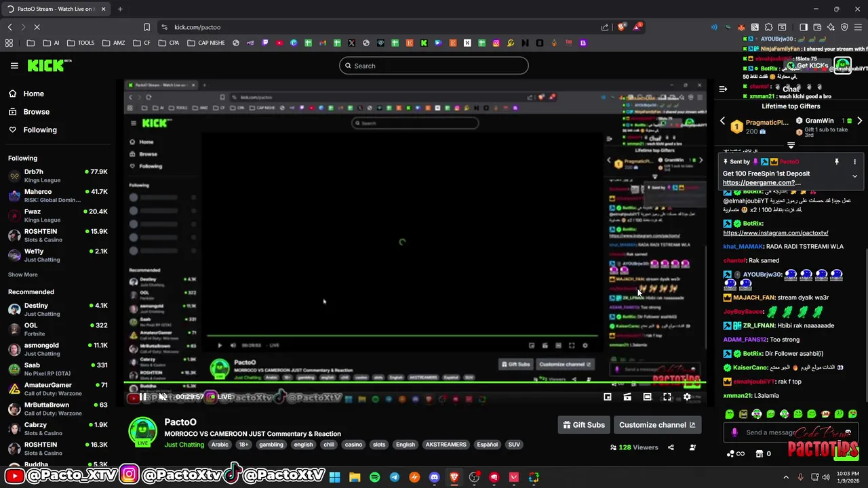The width and height of the screenshot is (868, 488).
Task: Open the profile avatar at top right
Action: (x=842, y=66)
